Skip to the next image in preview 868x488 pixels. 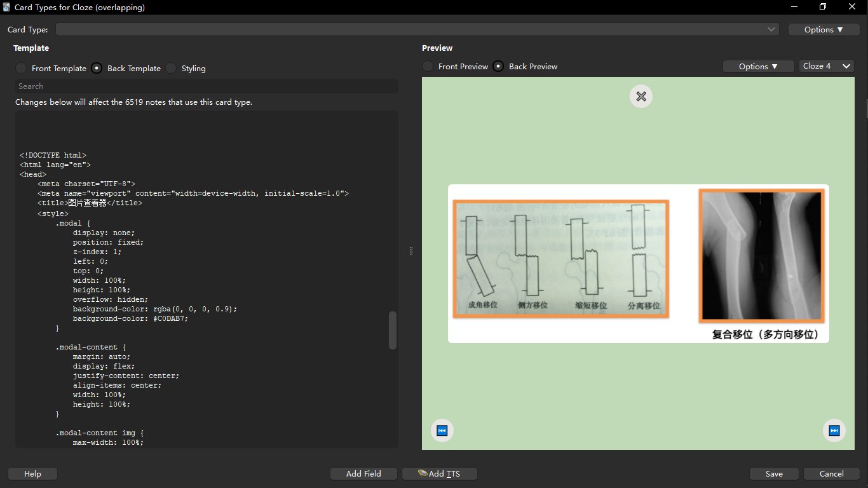[x=834, y=431]
